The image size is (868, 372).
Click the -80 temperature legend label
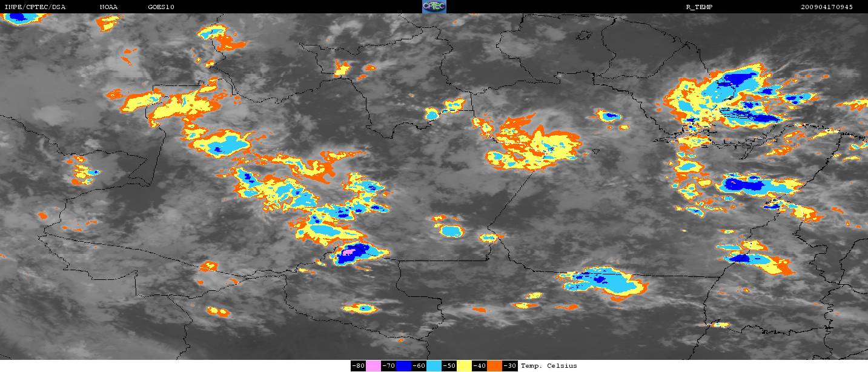coord(358,366)
